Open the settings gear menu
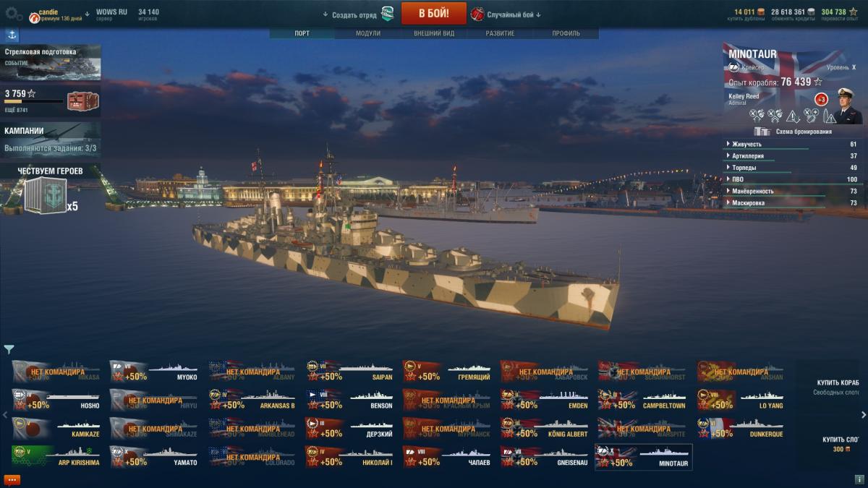The height and width of the screenshot is (488, 868). [13, 13]
